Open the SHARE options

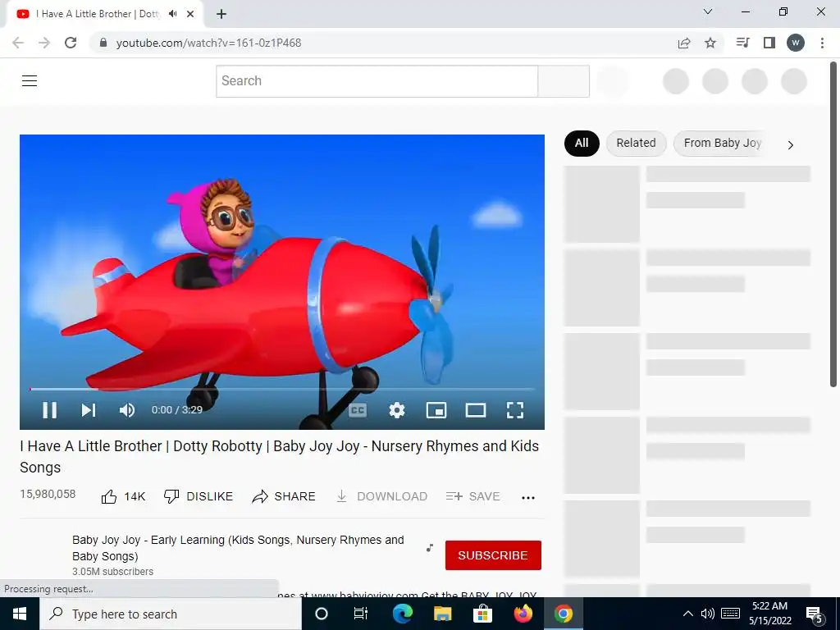(x=283, y=496)
